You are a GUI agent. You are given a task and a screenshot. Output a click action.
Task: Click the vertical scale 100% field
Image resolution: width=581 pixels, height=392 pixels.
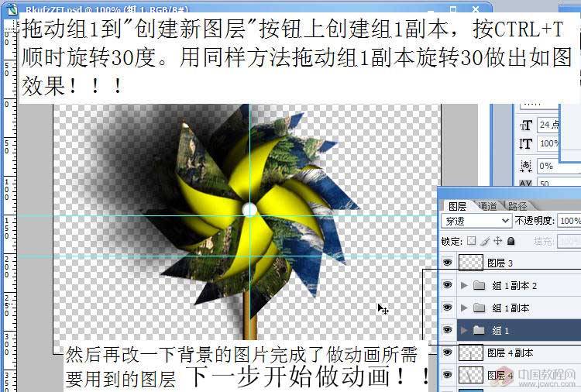(x=548, y=143)
